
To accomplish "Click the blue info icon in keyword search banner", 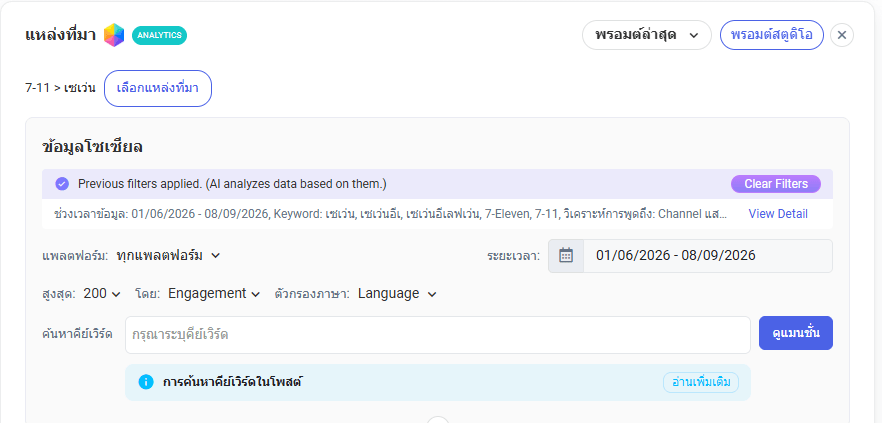I will tap(146, 382).
